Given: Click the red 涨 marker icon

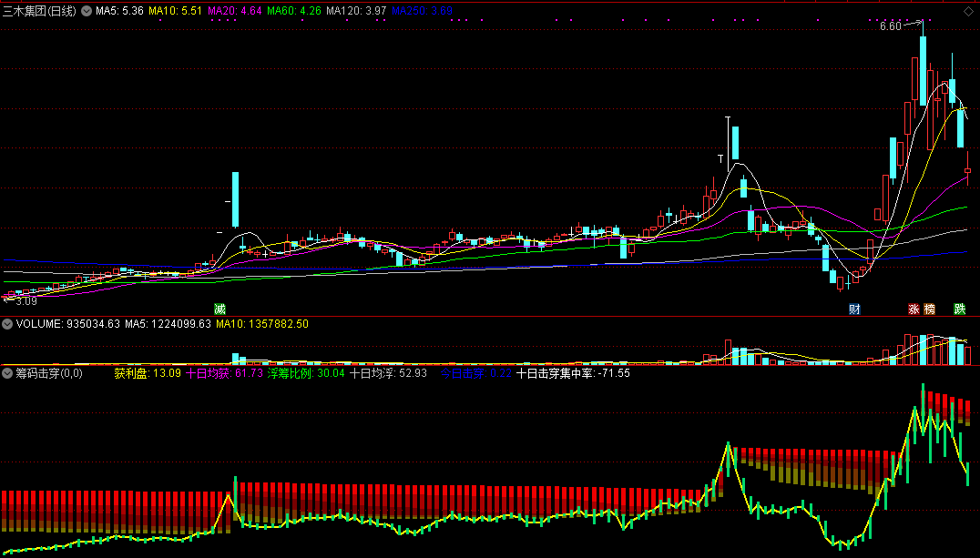Looking at the screenshot, I should click(x=914, y=309).
